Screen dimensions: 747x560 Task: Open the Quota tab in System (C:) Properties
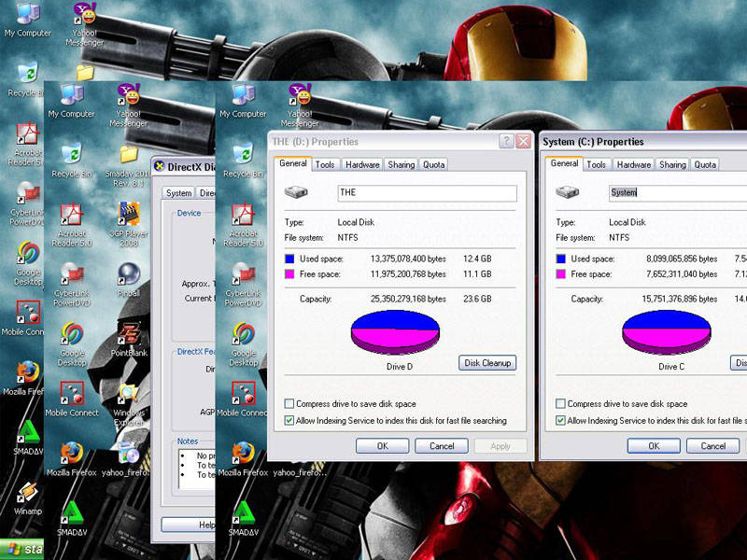705,165
